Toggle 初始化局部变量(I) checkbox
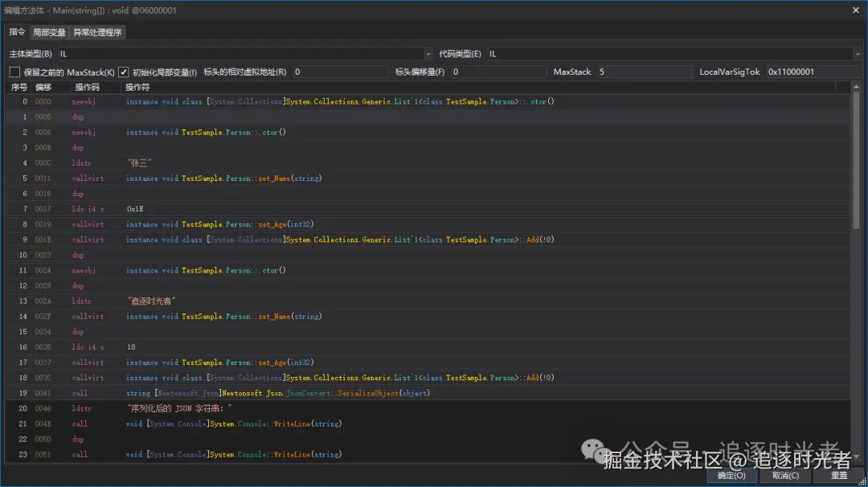The height and width of the screenshot is (487, 868). click(x=124, y=72)
